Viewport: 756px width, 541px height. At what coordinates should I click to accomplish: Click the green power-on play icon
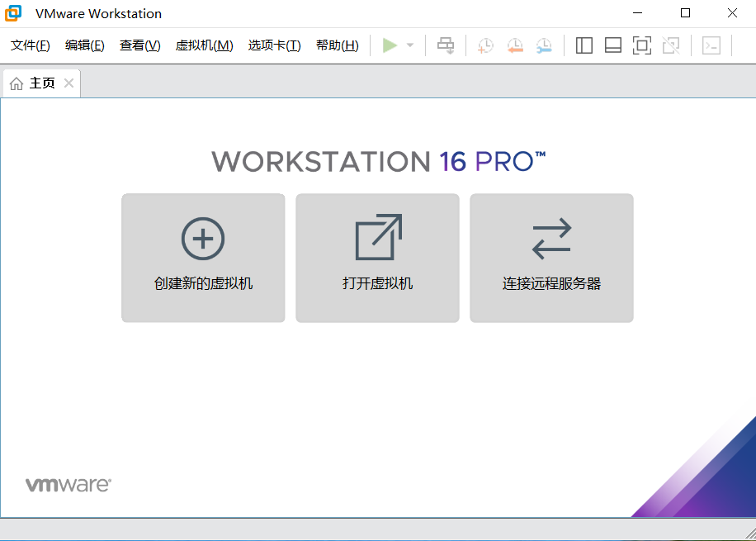pyautogui.click(x=390, y=45)
